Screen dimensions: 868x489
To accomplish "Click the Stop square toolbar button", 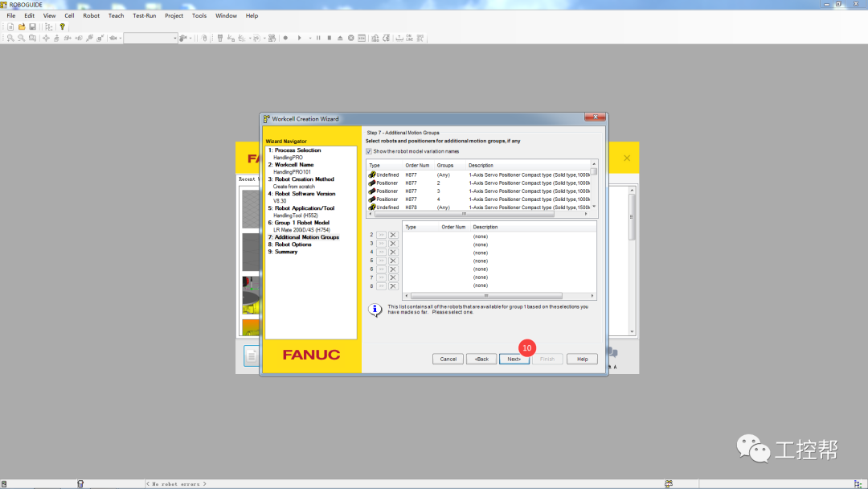I will [x=330, y=39].
